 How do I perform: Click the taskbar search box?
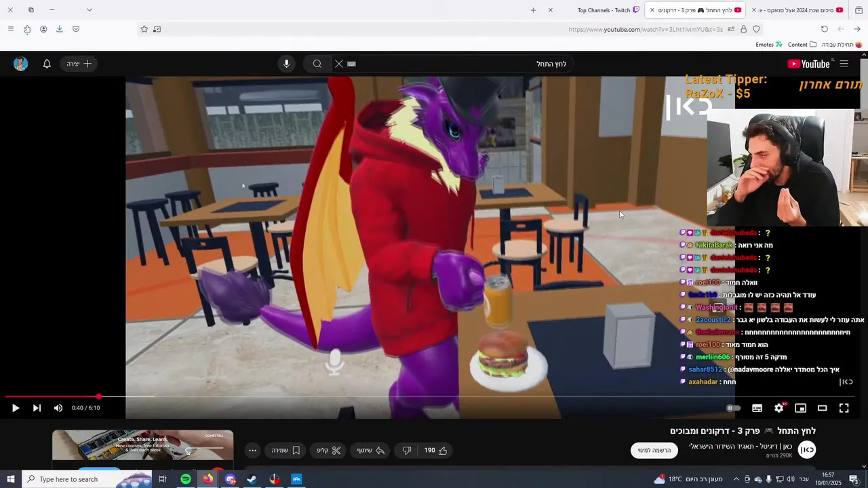[x=87, y=479]
